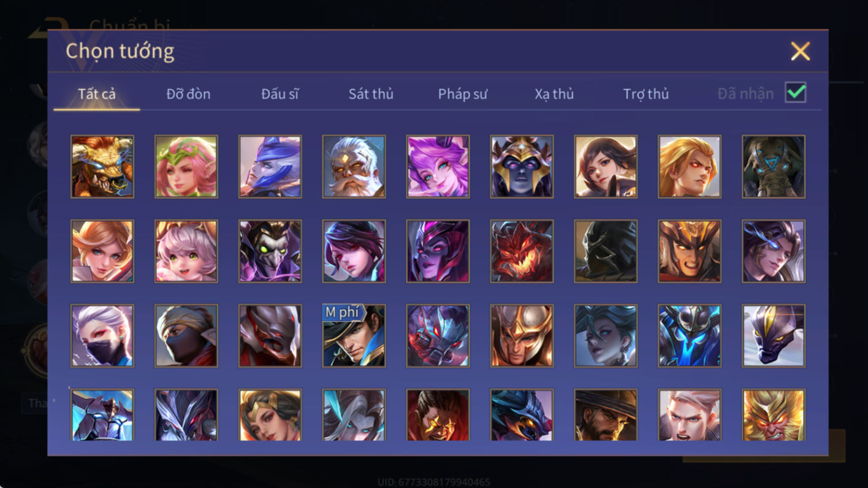Pick the white-bearded old man hero

tap(354, 166)
